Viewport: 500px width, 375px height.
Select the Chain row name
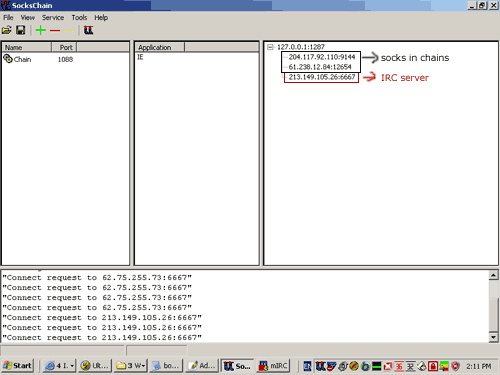click(22, 59)
